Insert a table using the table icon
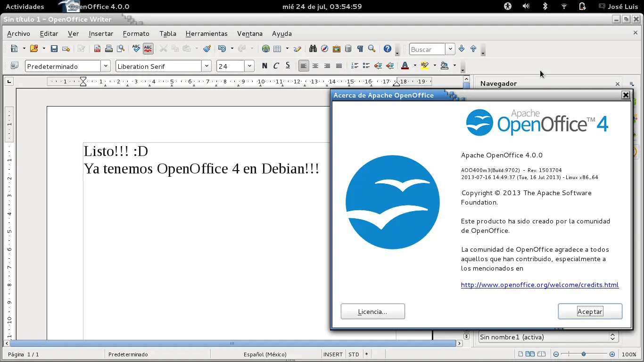The image size is (644, 362). pyautogui.click(x=277, y=49)
